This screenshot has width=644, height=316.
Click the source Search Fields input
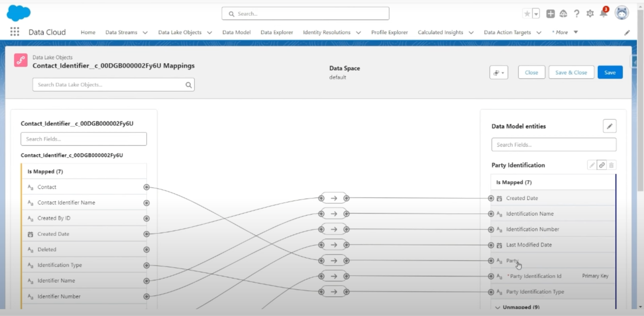[x=84, y=139]
